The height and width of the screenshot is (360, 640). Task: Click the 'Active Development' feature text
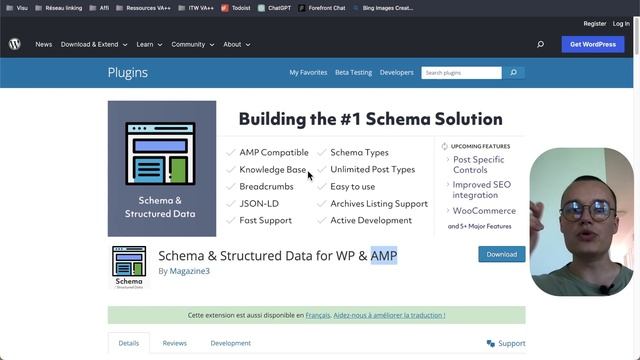(371, 220)
